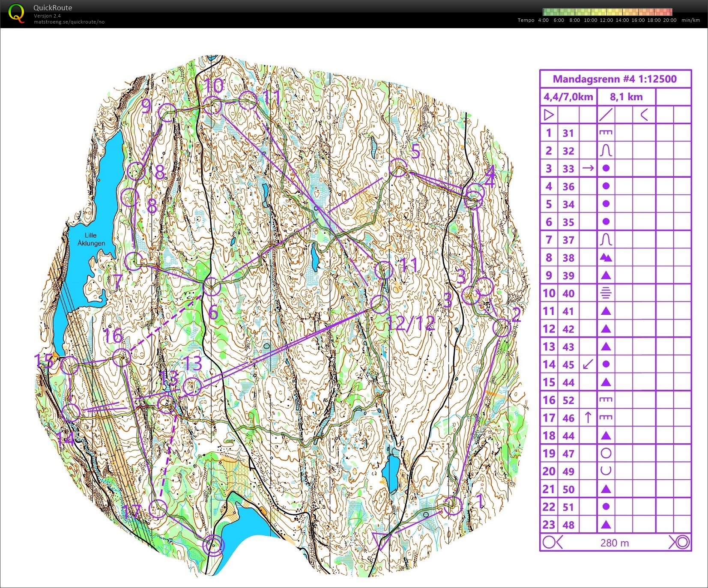Click the 280 m finish distance row
The image size is (708, 588).
(615, 543)
